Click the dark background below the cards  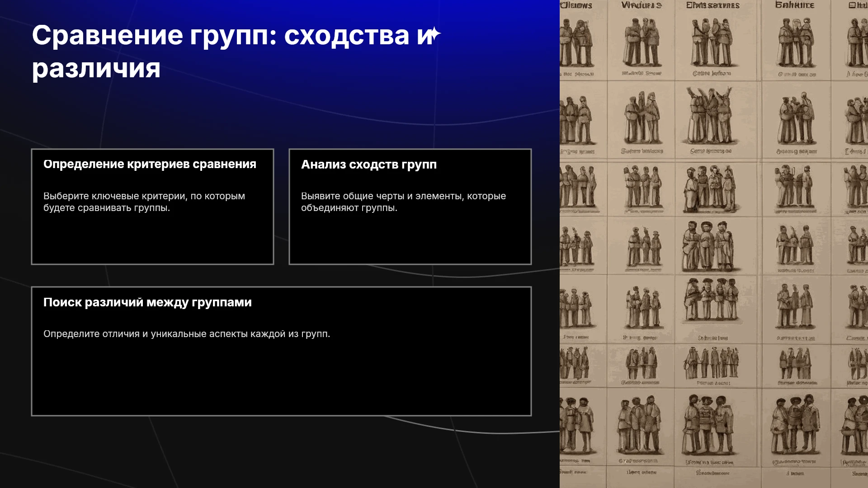[x=280, y=452]
